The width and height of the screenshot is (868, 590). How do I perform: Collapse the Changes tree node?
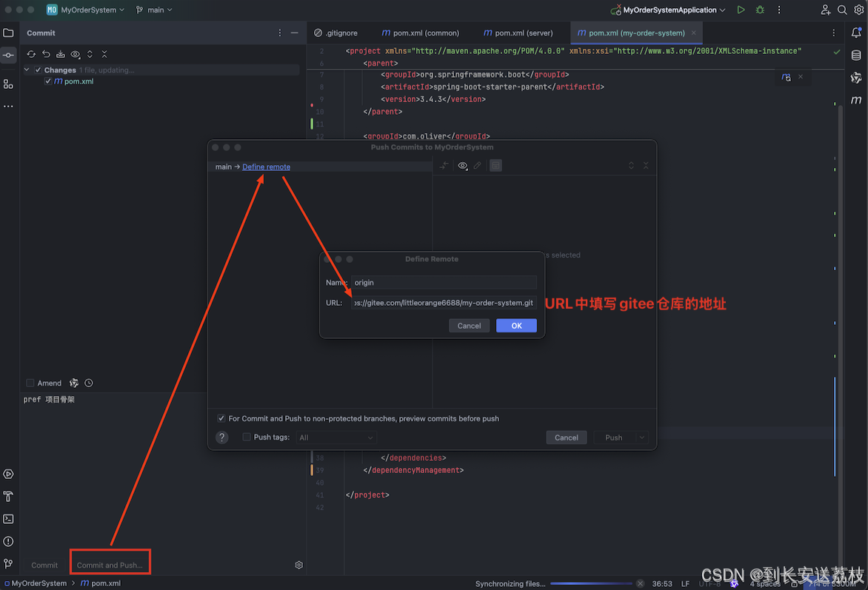(x=27, y=69)
